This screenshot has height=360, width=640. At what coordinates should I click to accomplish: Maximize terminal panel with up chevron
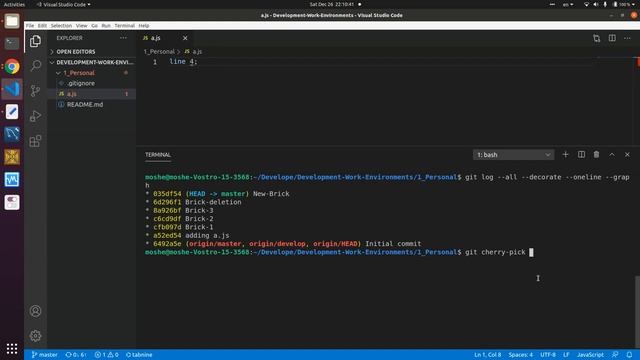[x=612, y=155]
